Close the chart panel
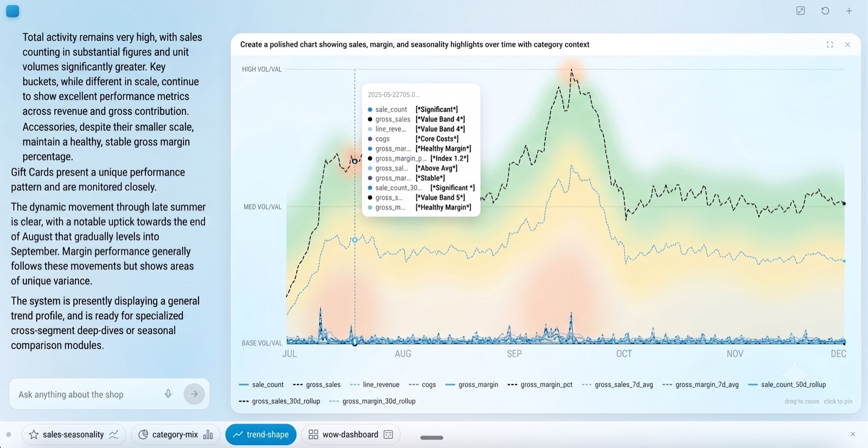The image size is (868, 448). [x=848, y=45]
